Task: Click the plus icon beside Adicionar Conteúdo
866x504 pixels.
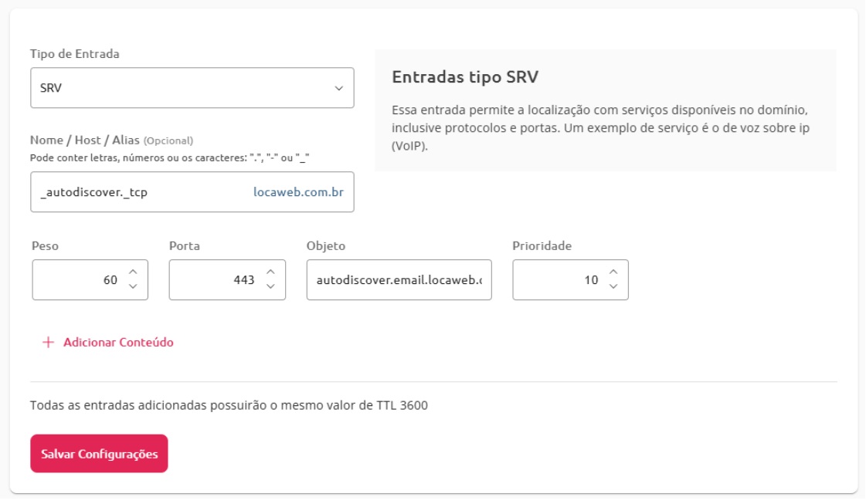Action: click(x=48, y=342)
